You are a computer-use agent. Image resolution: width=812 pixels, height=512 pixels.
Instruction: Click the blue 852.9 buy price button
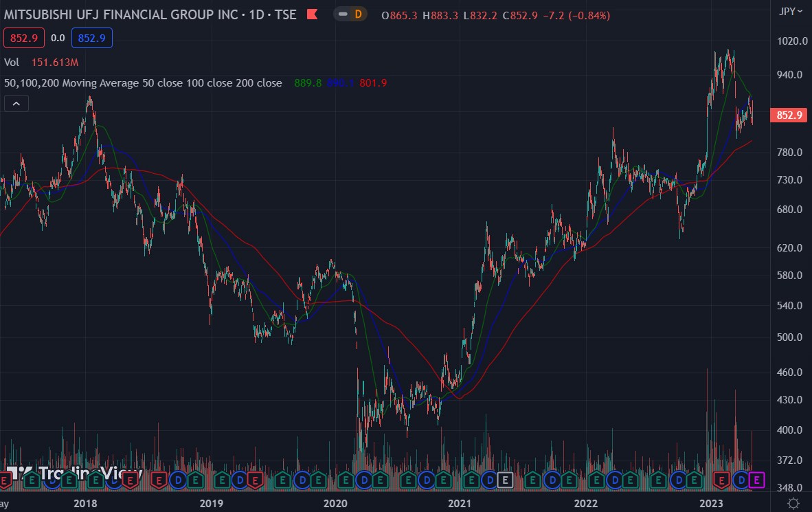[91, 38]
